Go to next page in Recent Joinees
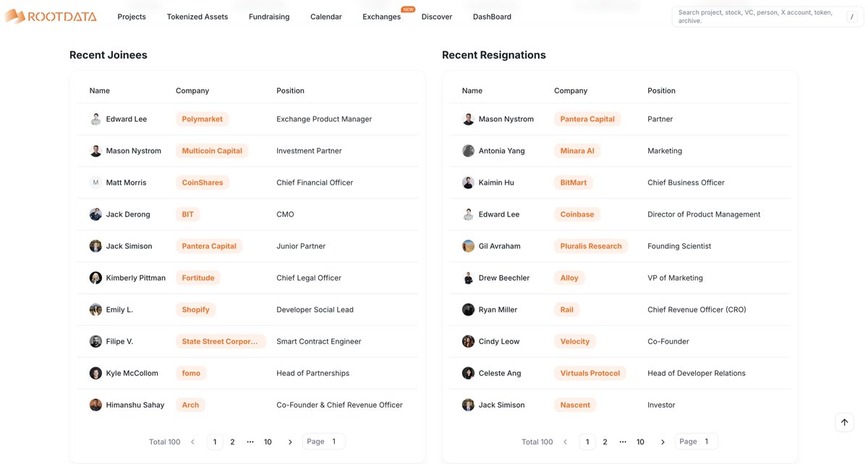Image resolution: width=868 pixels, height=464 pixels. coord(290,442)
